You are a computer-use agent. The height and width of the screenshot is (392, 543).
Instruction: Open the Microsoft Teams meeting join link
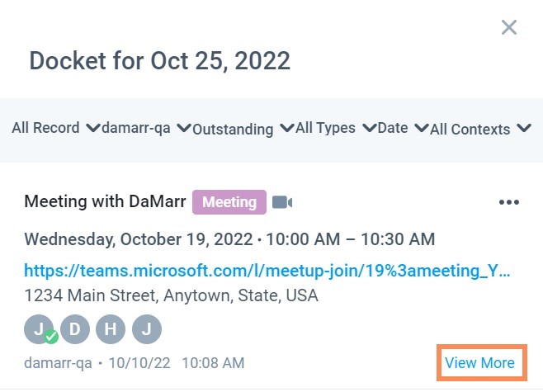point(267,271)
